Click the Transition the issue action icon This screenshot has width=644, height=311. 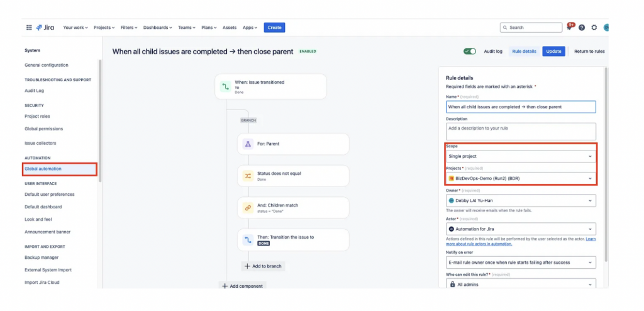pyautogui.click(x=248, y=240)
